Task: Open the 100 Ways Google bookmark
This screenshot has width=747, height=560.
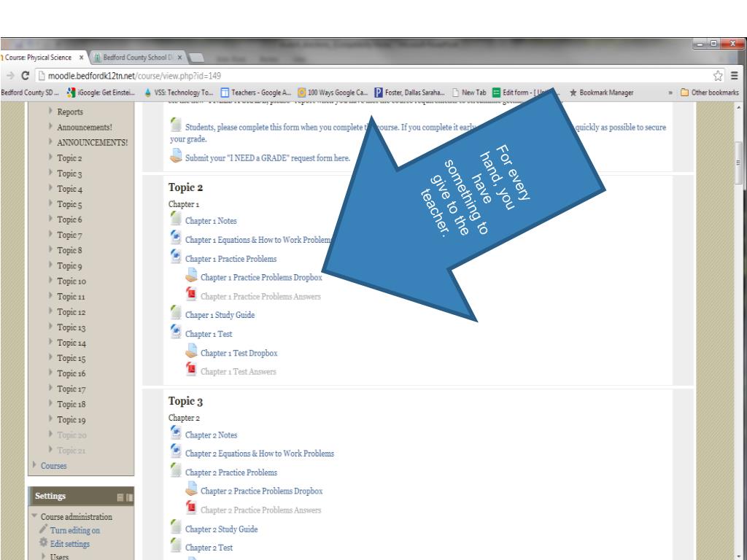Action: point(333,93)
